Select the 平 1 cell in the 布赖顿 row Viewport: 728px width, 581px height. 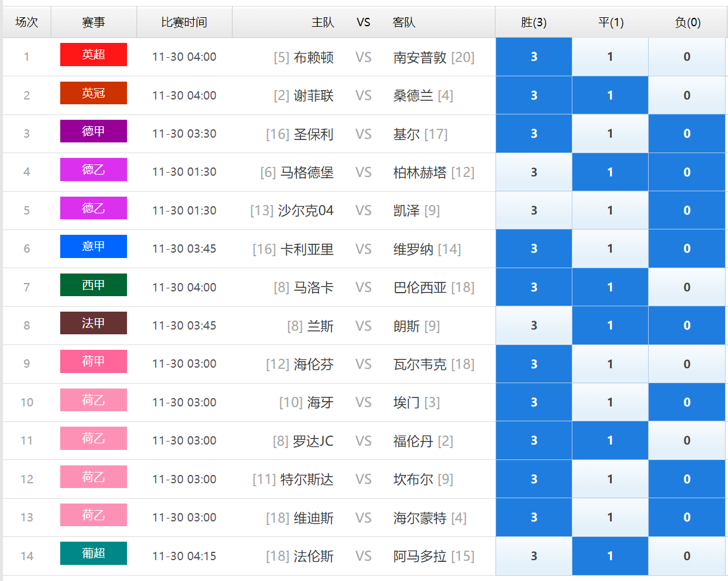point(610,57)
